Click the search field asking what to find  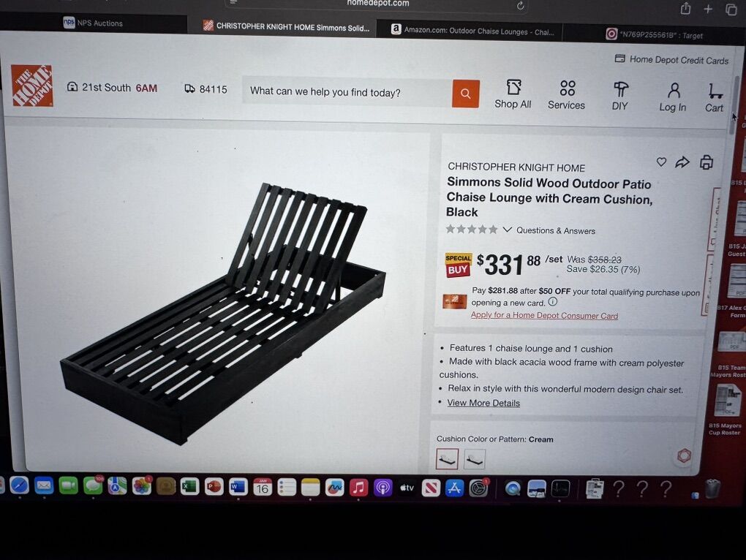tap(347, 92)
